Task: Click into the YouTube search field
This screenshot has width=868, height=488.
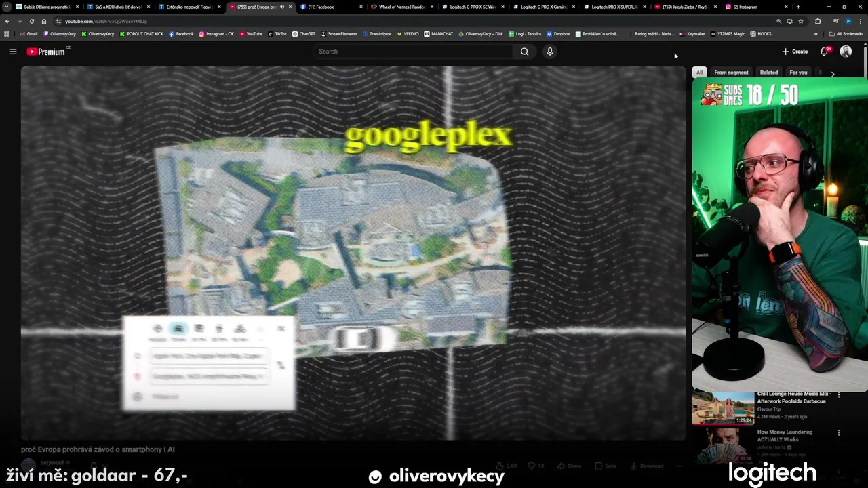Action: pos(414,52)
